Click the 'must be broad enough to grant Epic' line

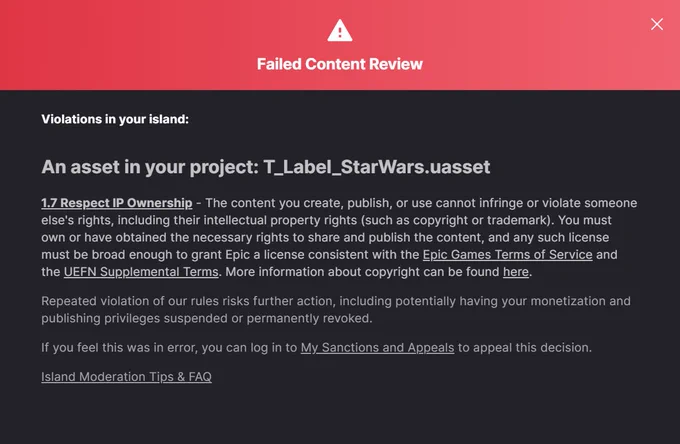(x=329, y=255)
